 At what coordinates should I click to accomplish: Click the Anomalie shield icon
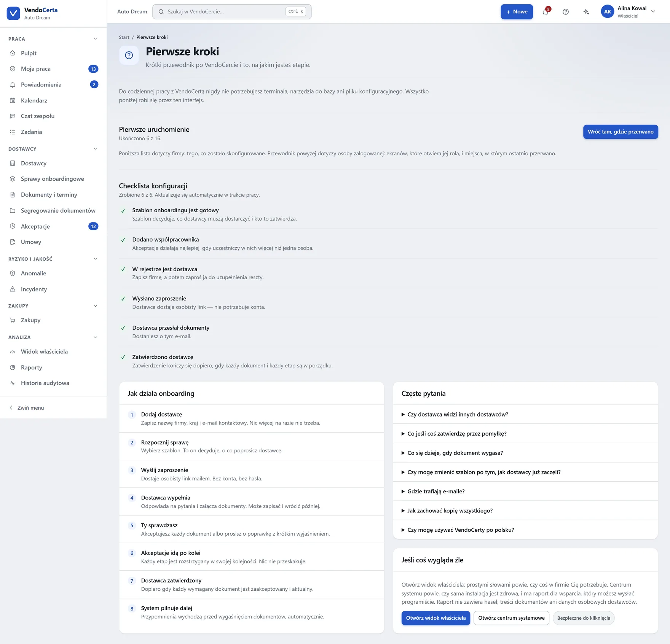pos(13,273)
